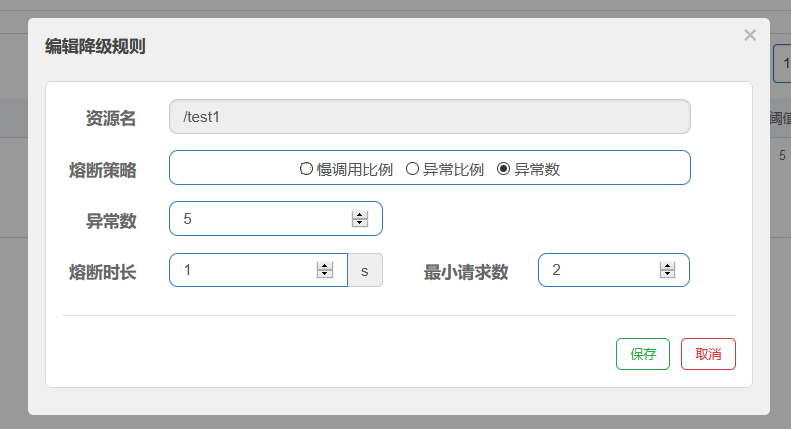Click the "s" seconds unit box

tap(365, 270)
